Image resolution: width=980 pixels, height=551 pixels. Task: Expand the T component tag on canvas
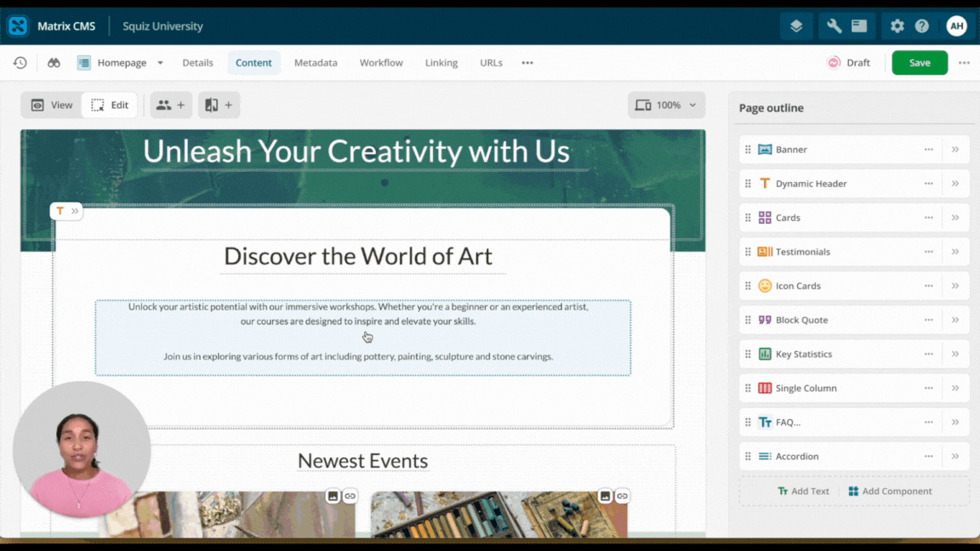[74, 211]
